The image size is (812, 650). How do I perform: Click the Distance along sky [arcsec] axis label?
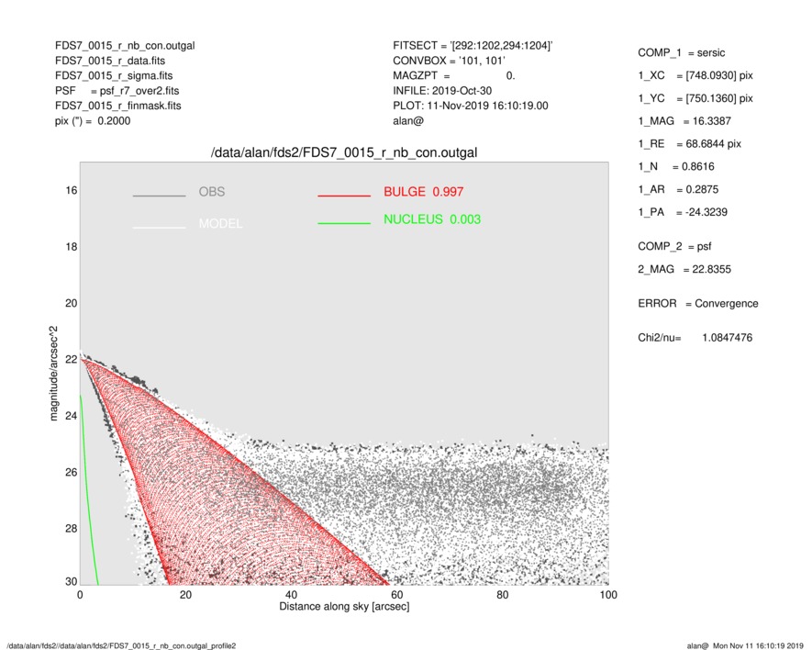(344, 607)
